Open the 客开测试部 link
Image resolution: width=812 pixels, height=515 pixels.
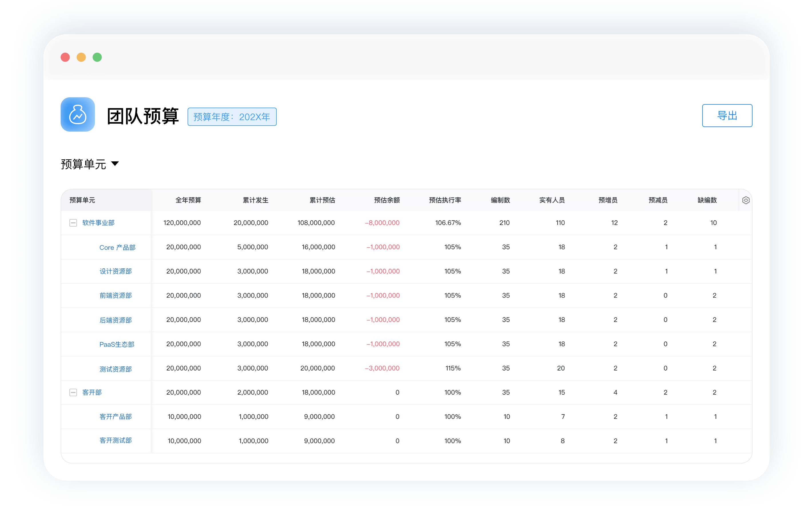click(115, 440)
